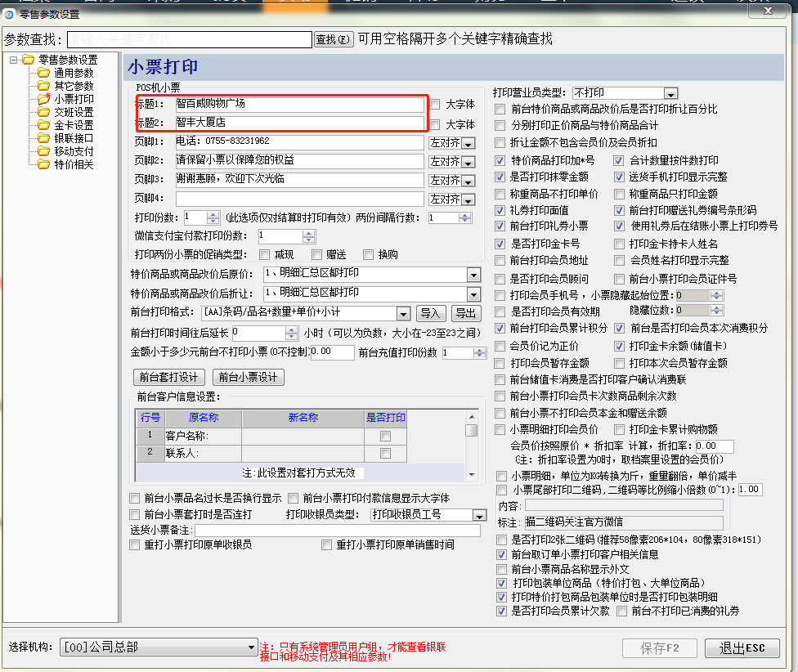This screenshot has width=798, height=672.
Task: Click the 页脚4 input field
Action: 299,199
